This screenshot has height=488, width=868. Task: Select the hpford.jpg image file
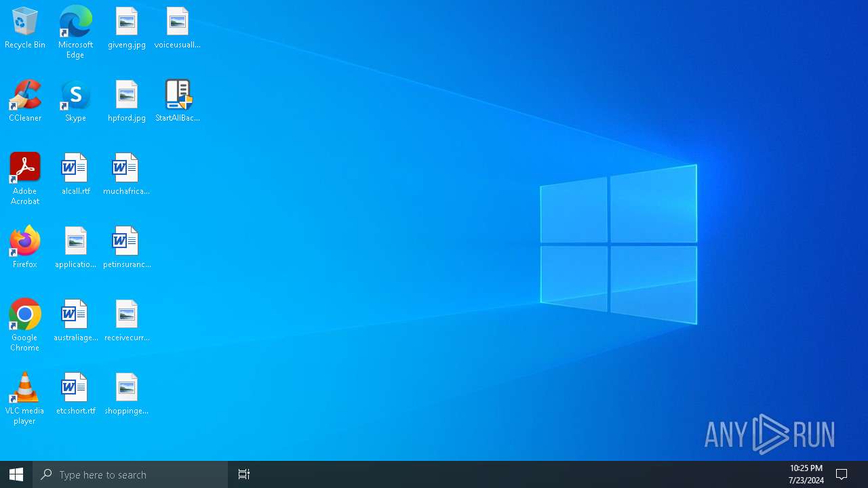(127, 102)
